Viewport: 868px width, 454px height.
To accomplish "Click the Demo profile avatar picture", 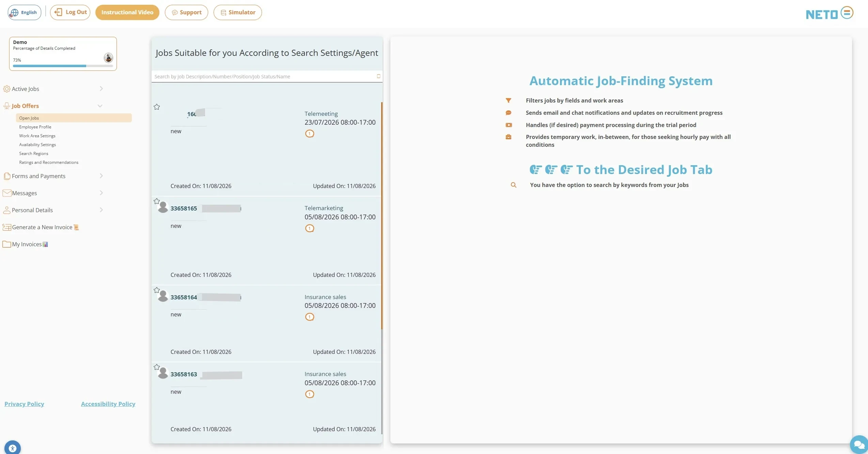I will [108, 58].
